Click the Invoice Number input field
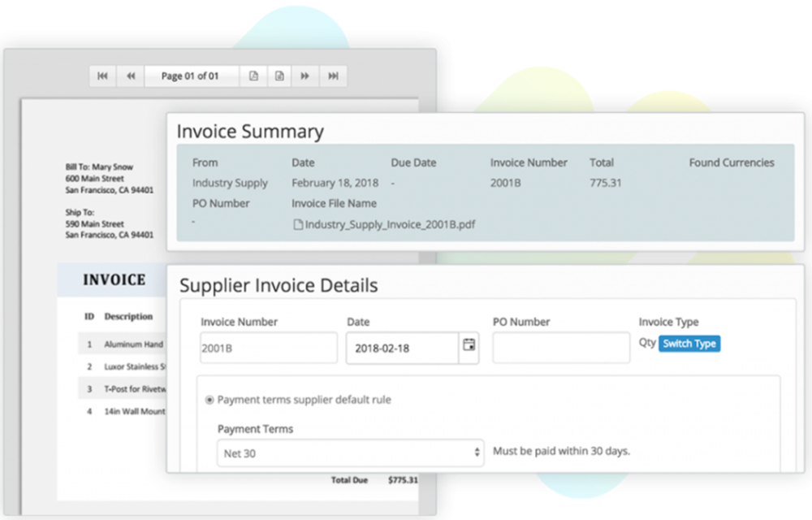 coord(269,348)
